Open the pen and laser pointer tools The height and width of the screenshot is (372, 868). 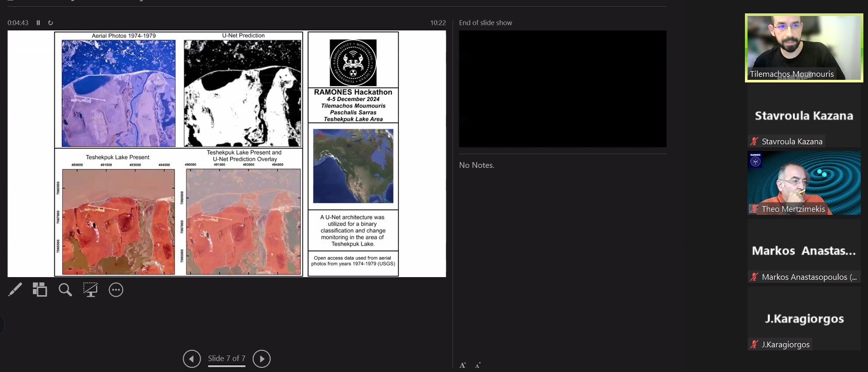[15, 290]
